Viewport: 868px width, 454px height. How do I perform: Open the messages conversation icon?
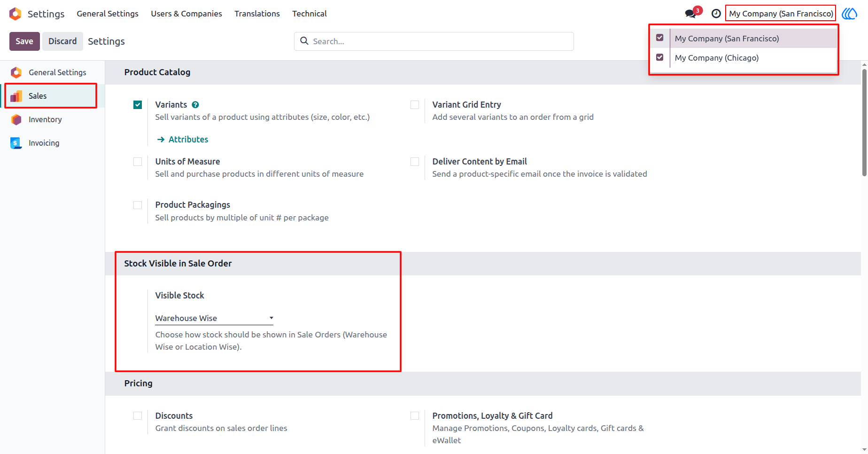tap(690, 14)
